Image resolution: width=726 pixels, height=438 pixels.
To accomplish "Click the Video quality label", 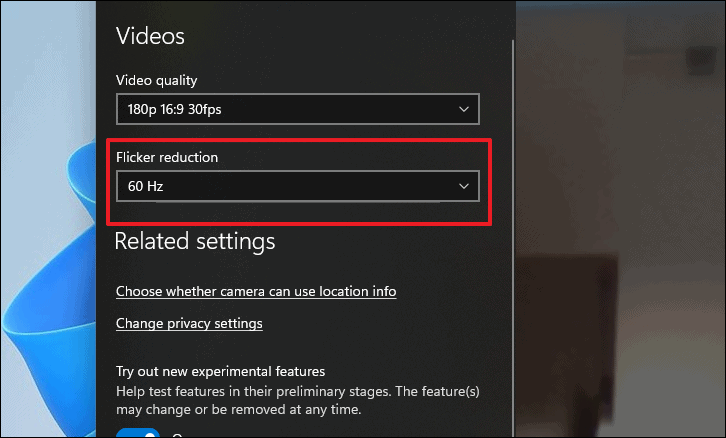I will click(156, 81).
